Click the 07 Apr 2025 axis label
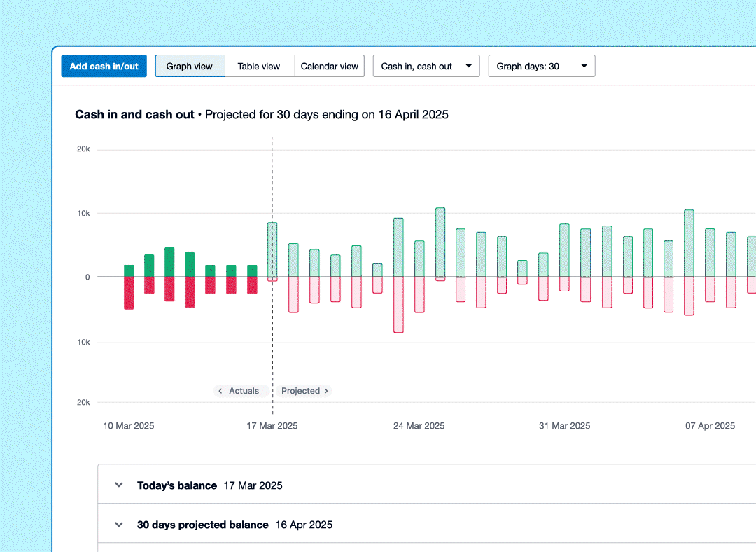This screenshot has width=756, height=552. click(x=710, y=426)
